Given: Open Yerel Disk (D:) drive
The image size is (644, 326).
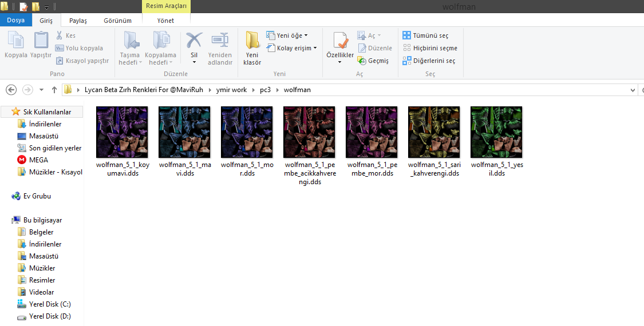Looking at the screenshot, I should pos(50,316).
